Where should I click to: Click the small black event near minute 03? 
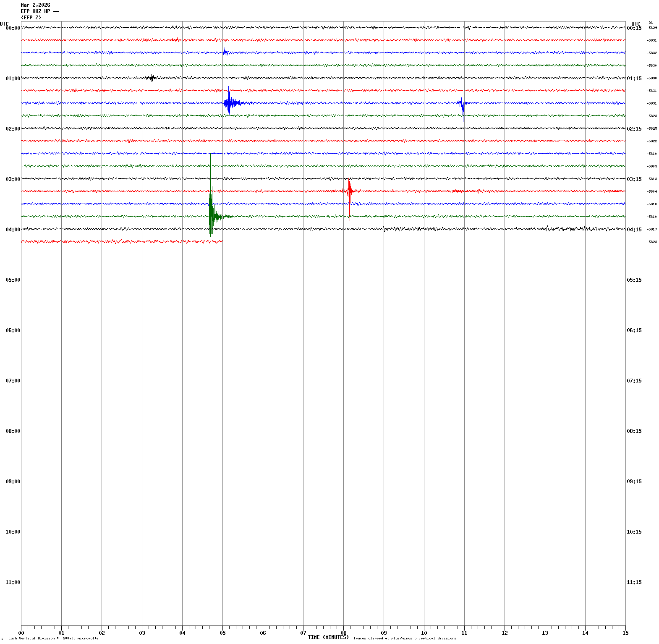(152, 78)
